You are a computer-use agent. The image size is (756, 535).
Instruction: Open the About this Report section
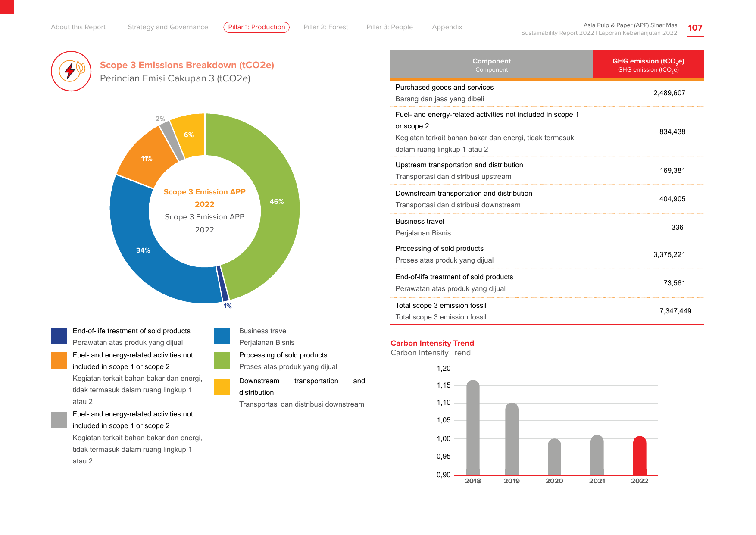(x=78, y=27)
